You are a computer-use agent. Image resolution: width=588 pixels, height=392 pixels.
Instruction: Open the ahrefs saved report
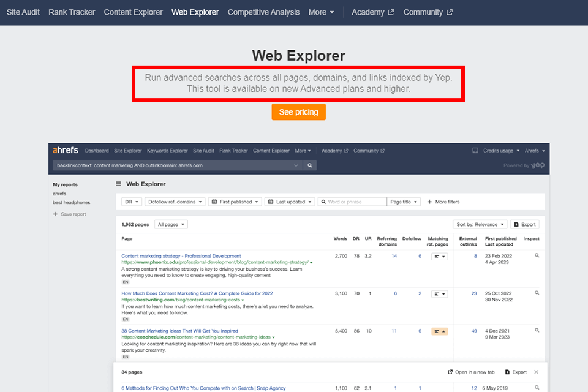click(x=59, y=194)
